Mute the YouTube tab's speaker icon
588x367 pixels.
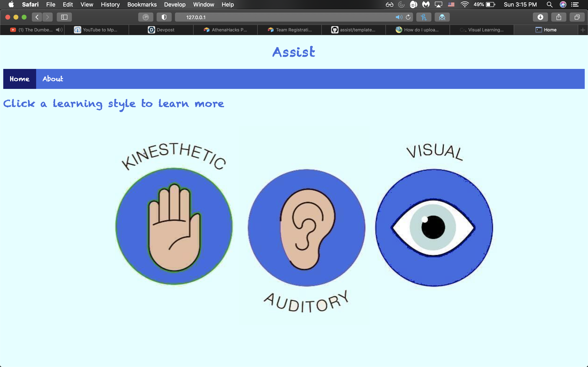pyautogui.click(x=59, y=30)
